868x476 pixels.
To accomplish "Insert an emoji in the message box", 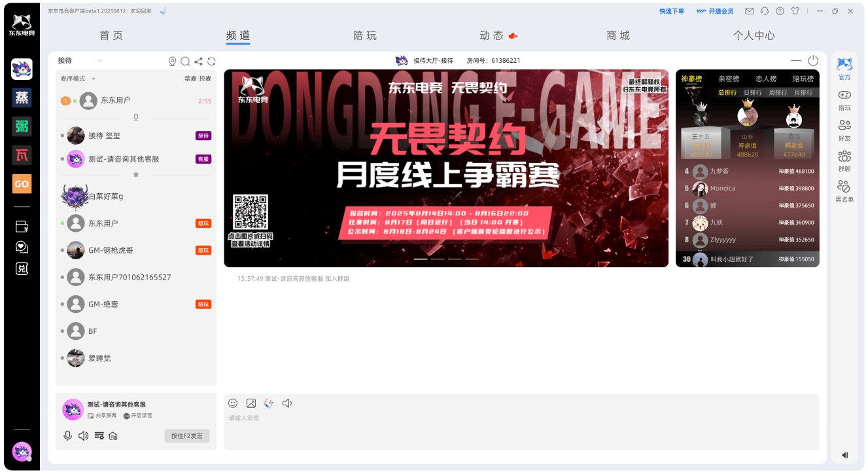I will coord(233,403).
